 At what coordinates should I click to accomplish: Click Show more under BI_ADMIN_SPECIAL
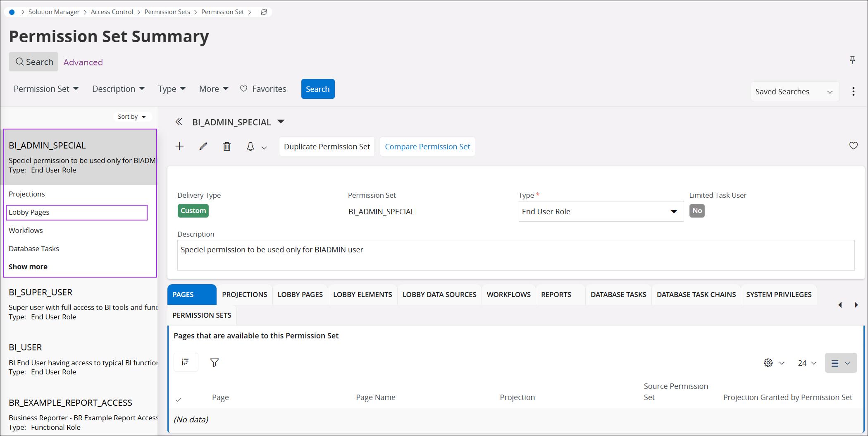[x=28, y=267]
